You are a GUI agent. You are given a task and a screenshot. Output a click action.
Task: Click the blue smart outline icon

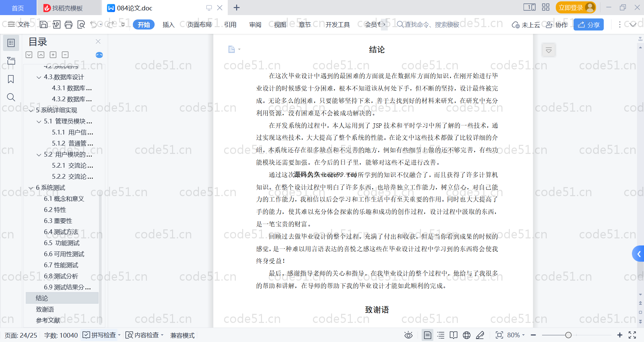pyautogui.click(x=99, y=55)
